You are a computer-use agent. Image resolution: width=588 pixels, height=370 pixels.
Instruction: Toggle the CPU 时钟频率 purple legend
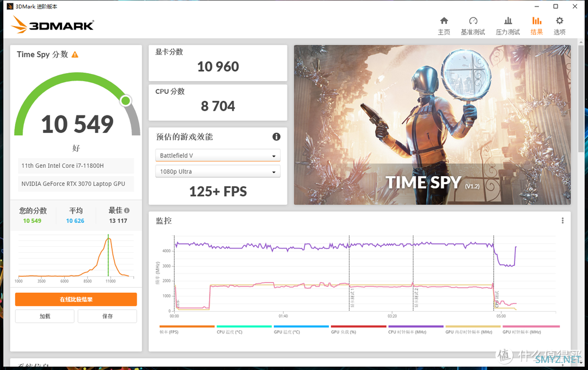(x=415, y=330)
